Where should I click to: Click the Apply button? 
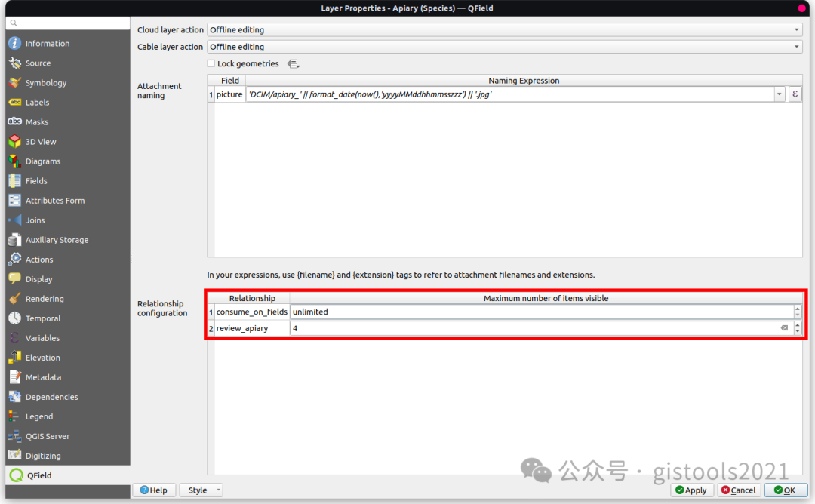point(691,490)
